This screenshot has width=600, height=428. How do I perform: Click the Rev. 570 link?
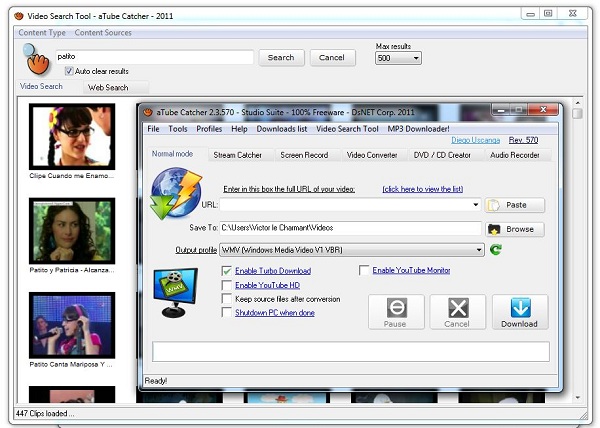pyautogui.click(x=523, y=140)
